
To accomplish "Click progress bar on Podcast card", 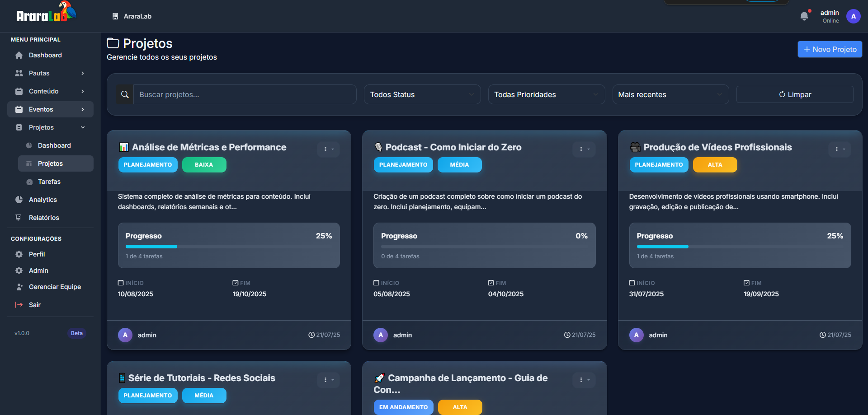I will [x=484, y=247].
